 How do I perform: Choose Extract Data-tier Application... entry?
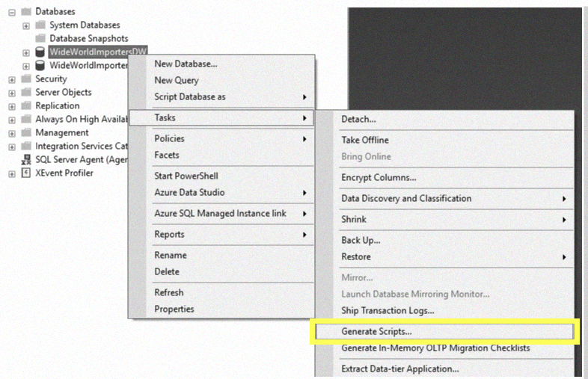pyautogui.click(x=445, y=369)
